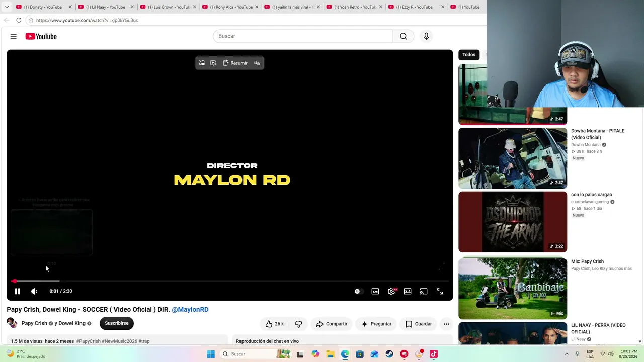Open the Papy Crish channel avatar

(x=12, y=323)
